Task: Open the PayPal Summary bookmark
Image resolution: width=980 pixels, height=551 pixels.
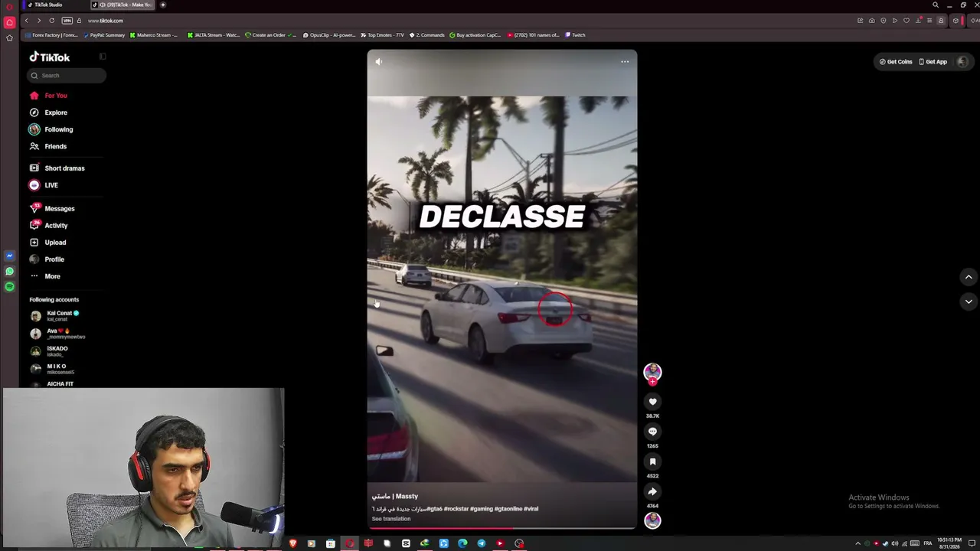Action: 103,35
